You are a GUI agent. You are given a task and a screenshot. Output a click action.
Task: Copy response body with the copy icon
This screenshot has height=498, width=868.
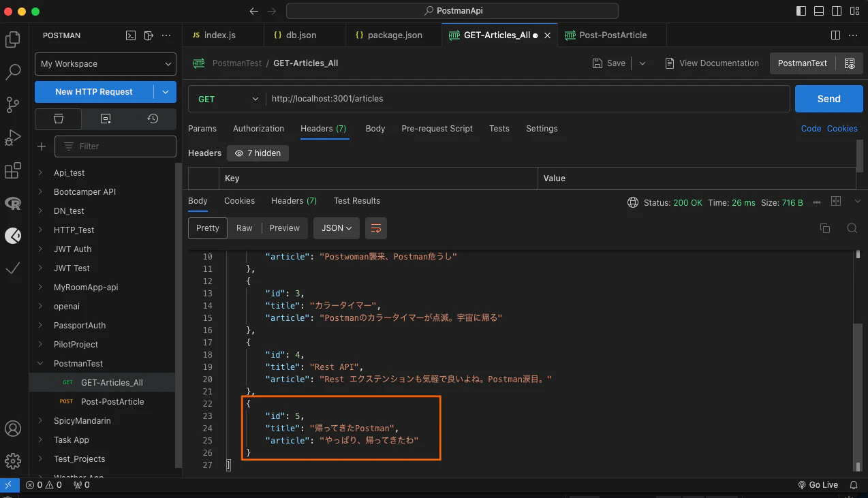(825, 228)
